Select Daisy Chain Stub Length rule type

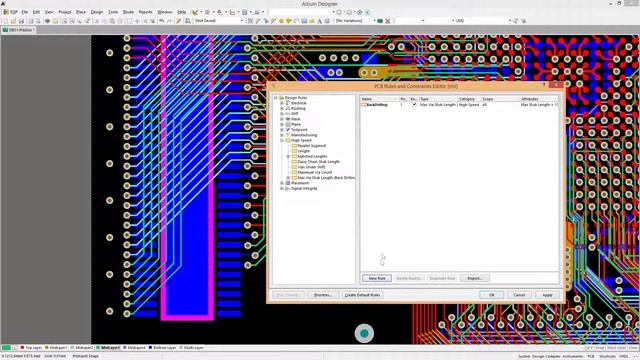(318, 162)
